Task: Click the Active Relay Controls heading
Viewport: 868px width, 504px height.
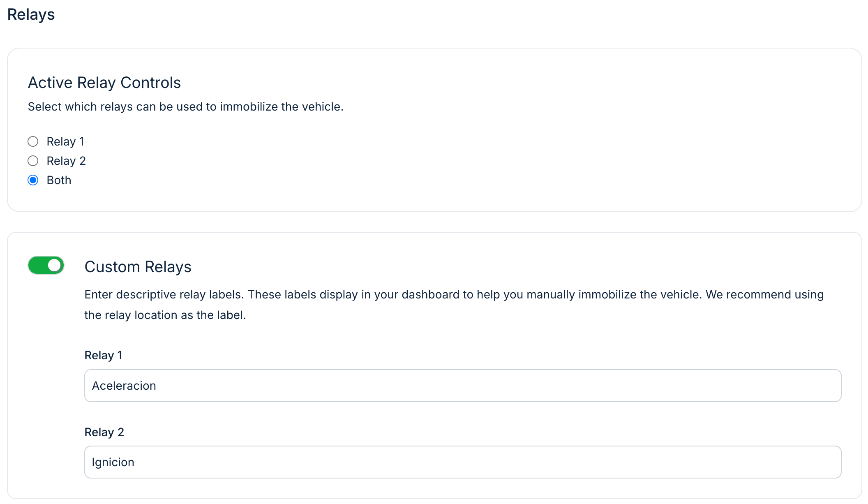Action: (x=104, y=83)
